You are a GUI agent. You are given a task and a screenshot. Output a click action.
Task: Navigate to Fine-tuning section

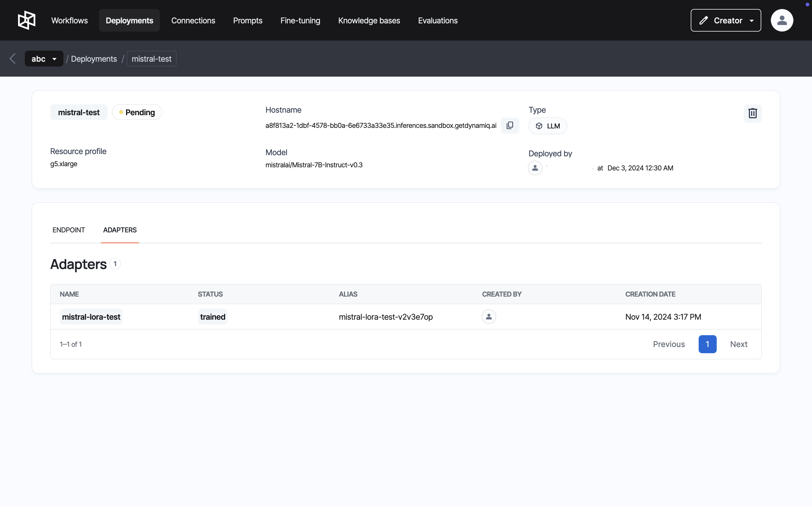(x=300, y=21)
